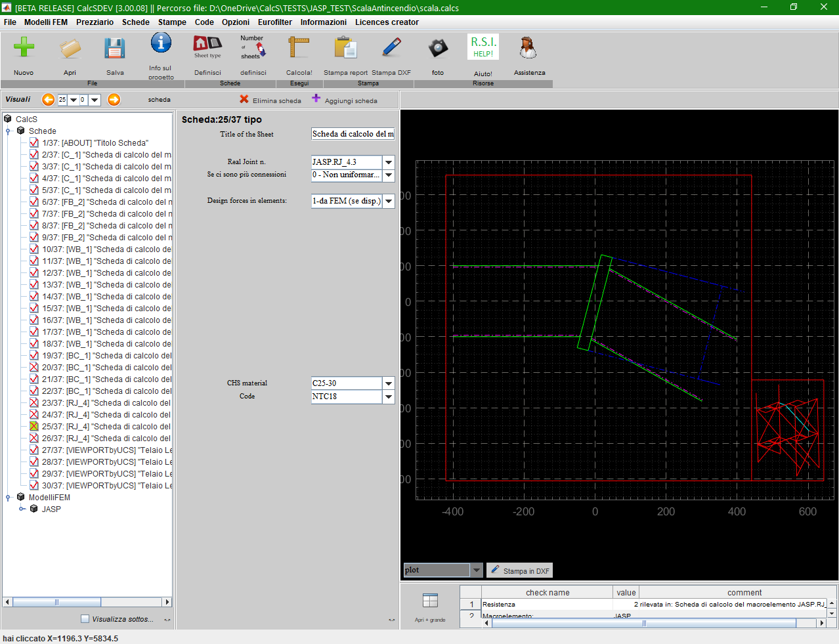
Task: Open Non uniformar connections dropdown arrow
Action: click(x=389, y=175)
